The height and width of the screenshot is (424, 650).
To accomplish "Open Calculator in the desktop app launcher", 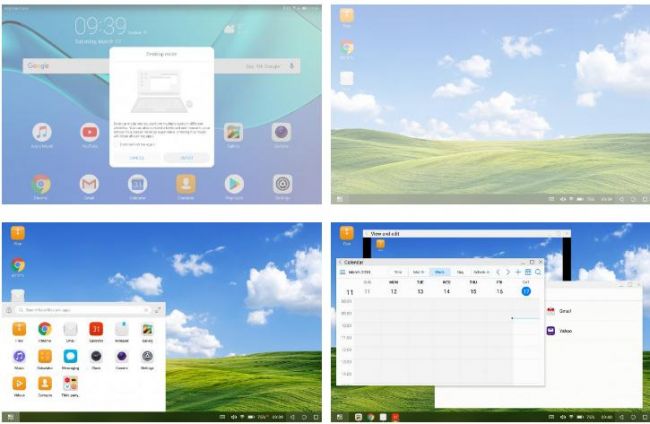I will [45, 356].
